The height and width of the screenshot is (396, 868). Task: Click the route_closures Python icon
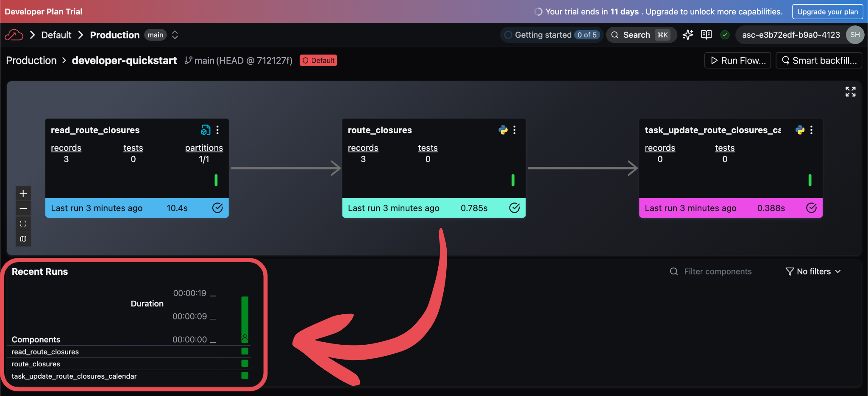coord(503,130)
